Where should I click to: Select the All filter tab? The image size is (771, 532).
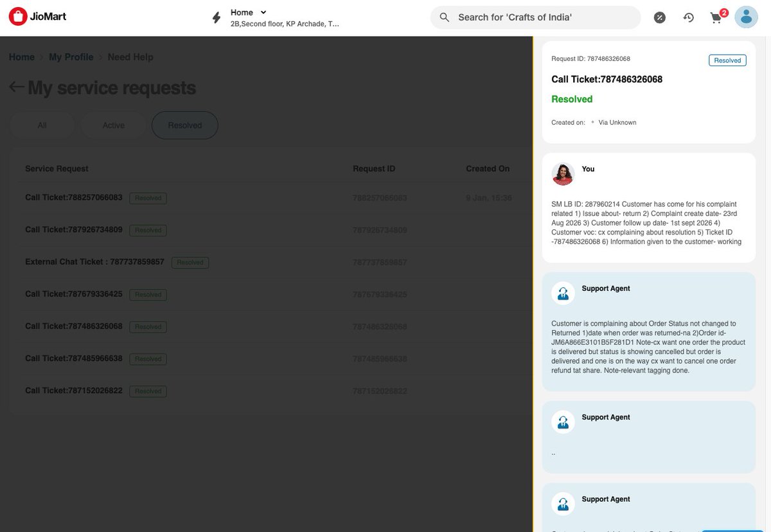(42, 125)
